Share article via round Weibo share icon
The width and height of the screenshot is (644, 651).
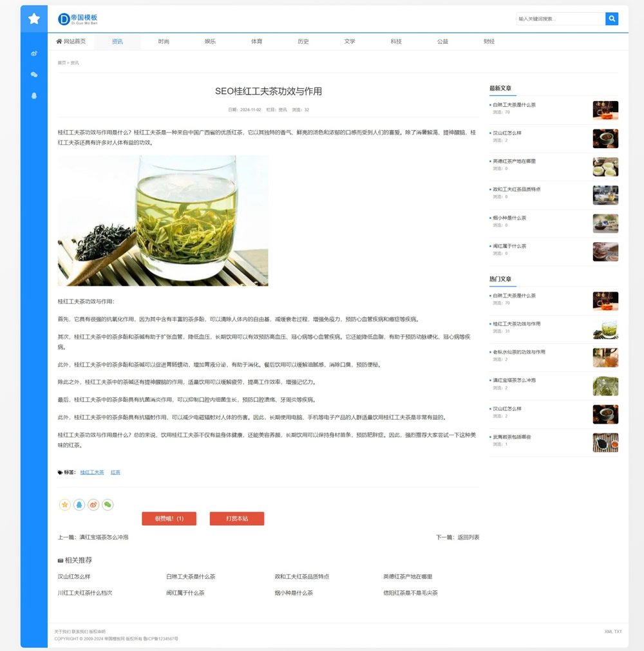(93, 505)
